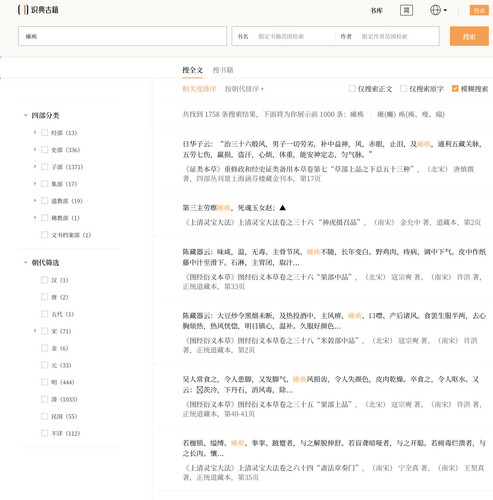Screen dimensions: 493x500
Task: Select the 搜书籍 tab
Action: tap(223, 70)
